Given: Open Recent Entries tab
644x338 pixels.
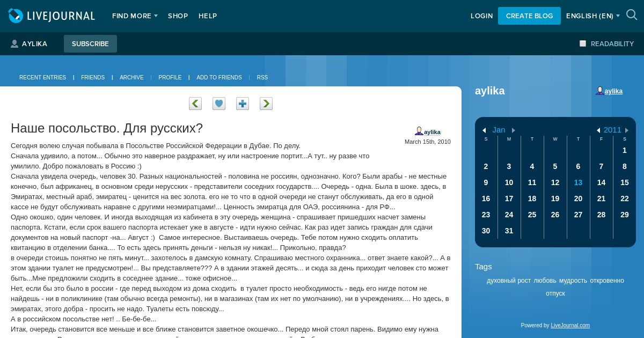Looking at the screenshot, I should [42, 78].
